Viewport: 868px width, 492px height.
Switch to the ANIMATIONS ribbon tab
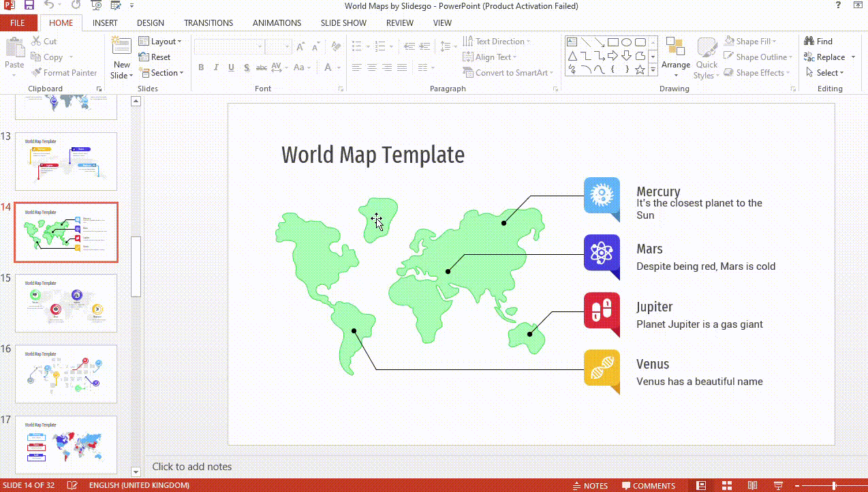click(x=277, y=22)
